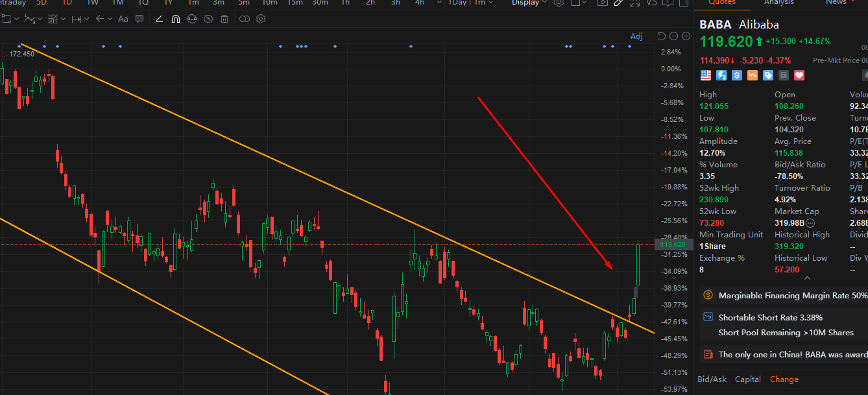Open the BABA award news headline

click(x=784, y=355)
